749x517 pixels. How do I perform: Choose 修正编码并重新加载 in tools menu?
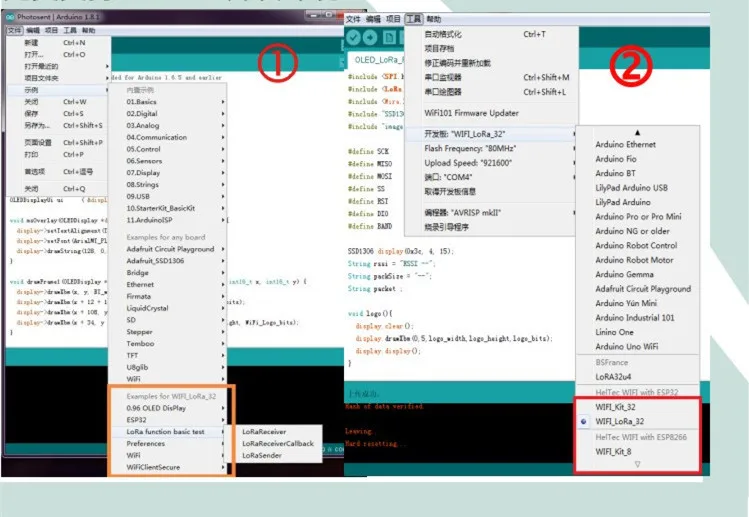(x=491, y=63)
